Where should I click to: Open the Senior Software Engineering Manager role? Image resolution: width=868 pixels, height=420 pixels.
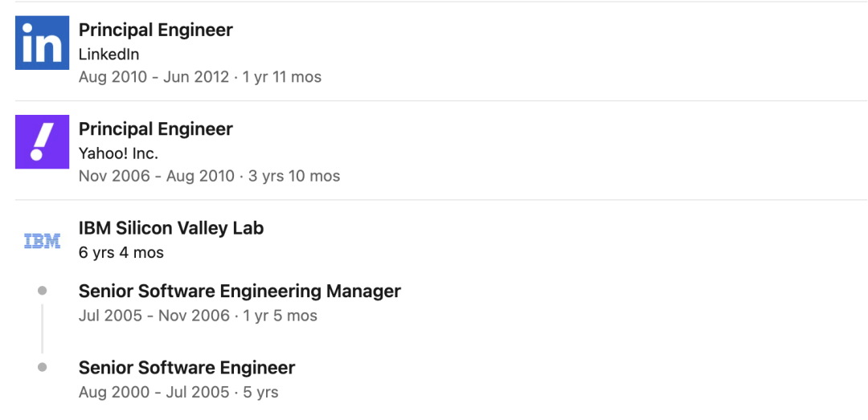[240, 291]
